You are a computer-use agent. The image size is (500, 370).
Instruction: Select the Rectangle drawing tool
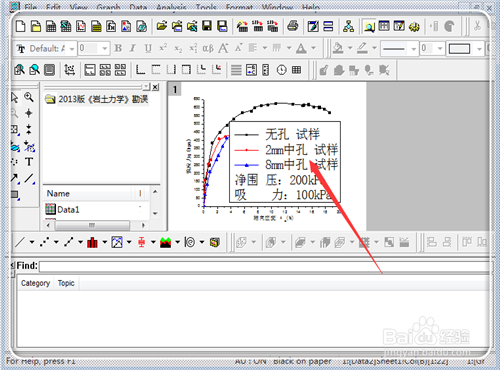(15, 194)
